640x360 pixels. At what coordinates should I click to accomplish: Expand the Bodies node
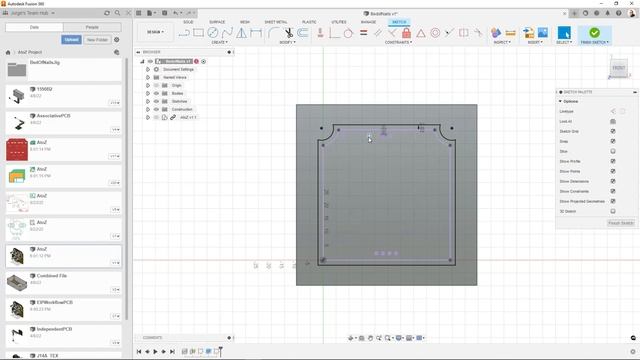(x=148, y=93)
